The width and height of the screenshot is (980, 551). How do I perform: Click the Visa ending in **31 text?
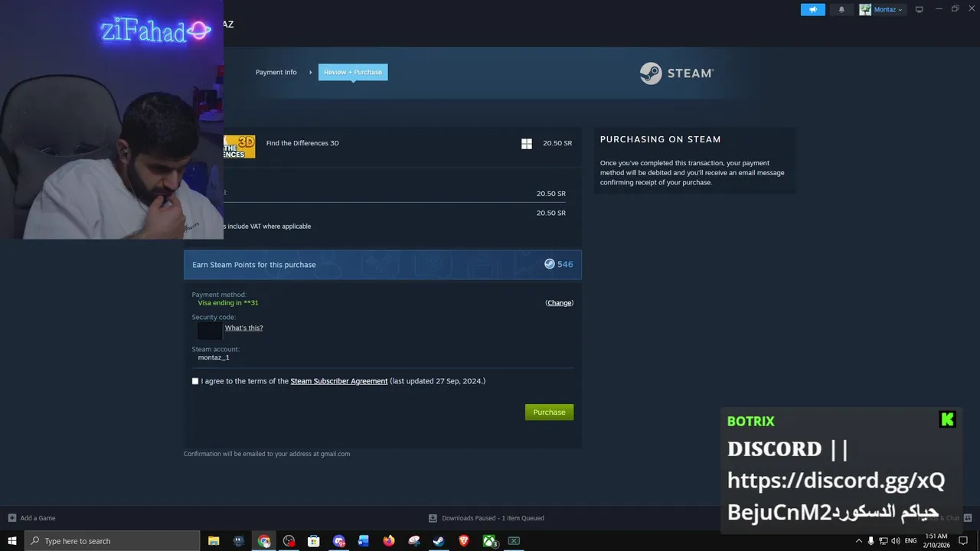pyautogui.click(x=228, y=303)
